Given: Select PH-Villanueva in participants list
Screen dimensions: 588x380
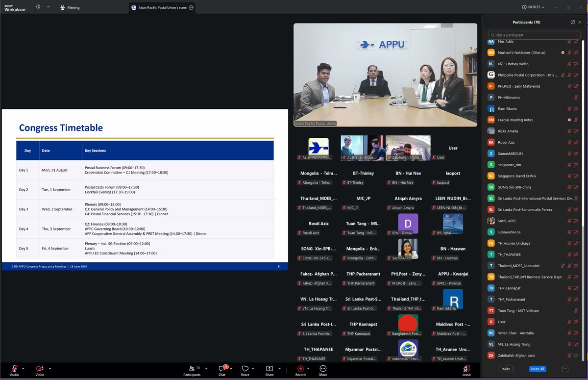Looking at the screenshot, I should click(533, 98).
